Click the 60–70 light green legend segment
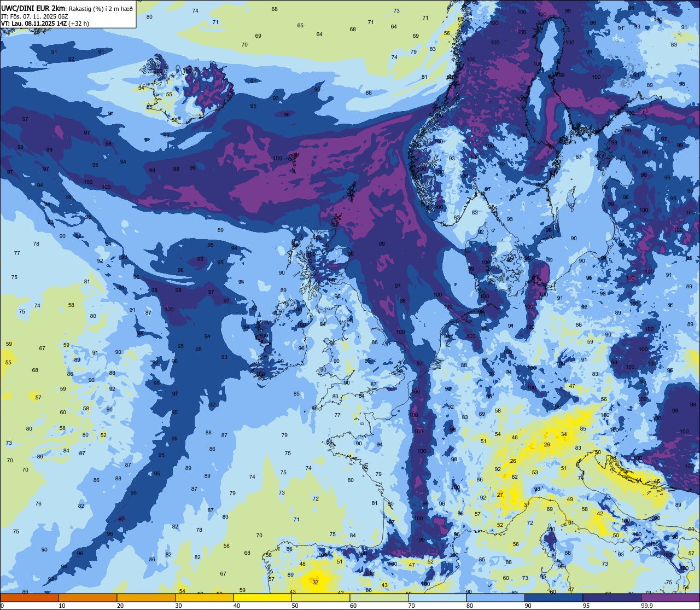Viewport: 700px width, 610px height. [x=379, y=597]
